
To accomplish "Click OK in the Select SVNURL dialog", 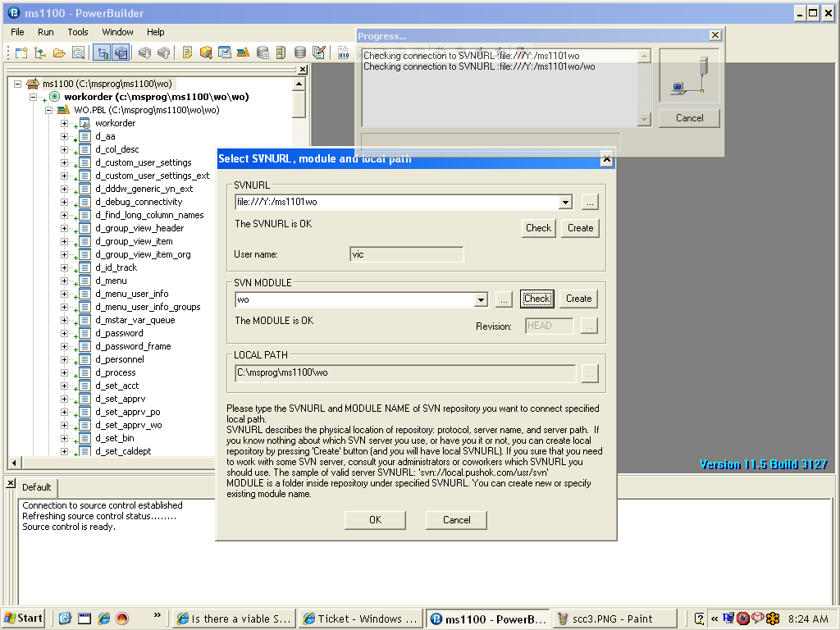I will coord(375,520).
